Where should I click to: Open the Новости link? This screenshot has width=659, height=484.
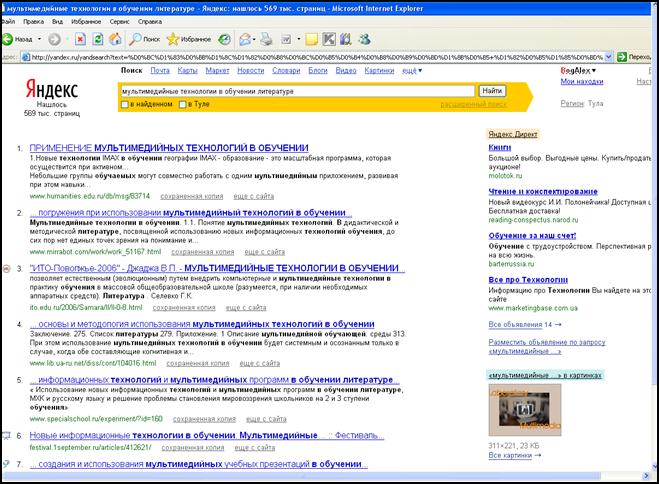tap(250, 71)
